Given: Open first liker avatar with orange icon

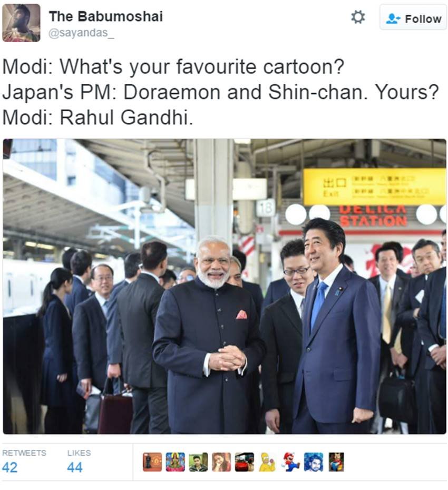Looking at the screenshot, I should 152,462.
